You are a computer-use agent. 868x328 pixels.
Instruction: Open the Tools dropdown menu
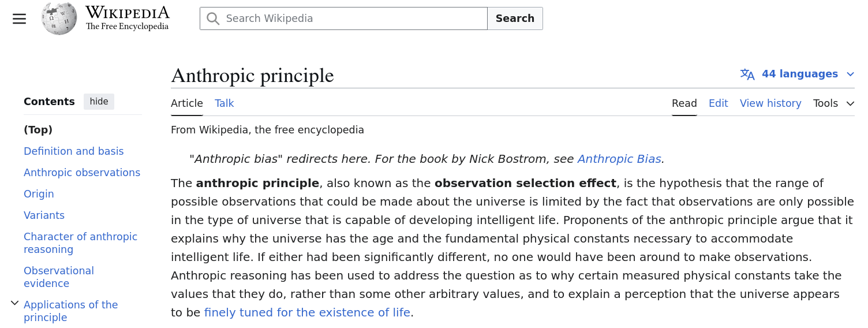pyautogui.click(x=833, y=103)
